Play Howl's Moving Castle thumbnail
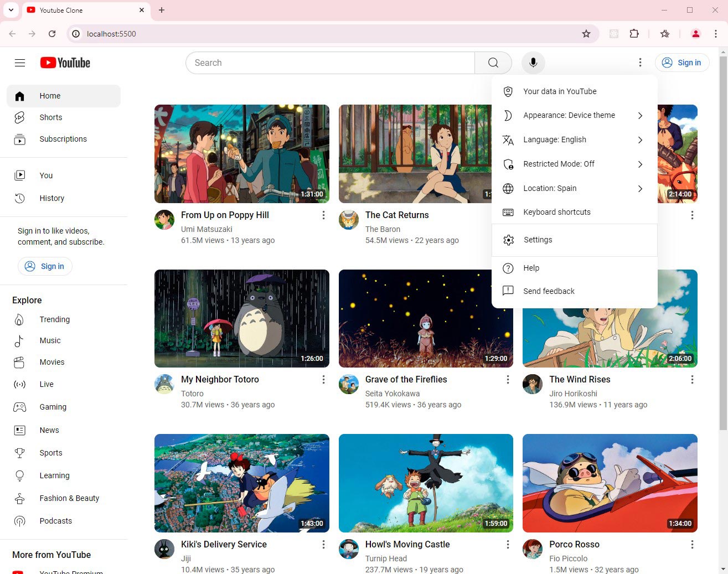This screenshot has width=728, height=574. coord(426,483)
